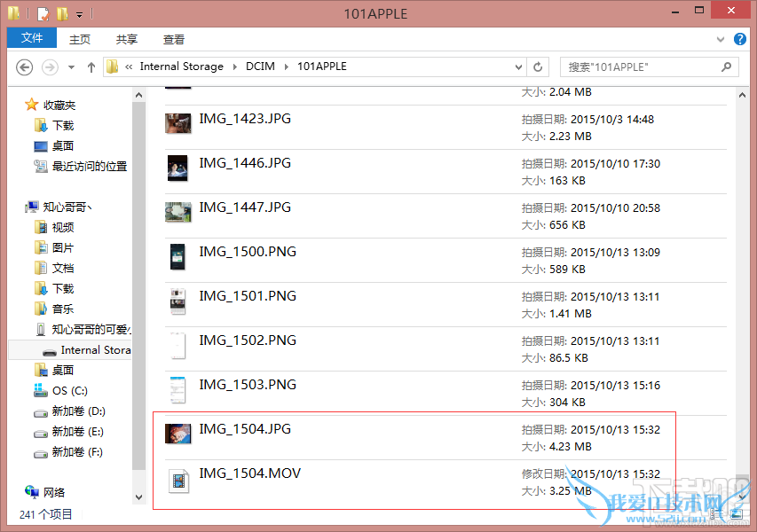This screenshot has height=532, width=757.
Task: Open the 新加卷 (E:) drive
Action: pos(68,432)
